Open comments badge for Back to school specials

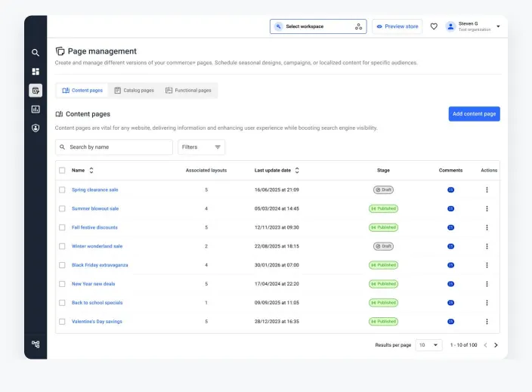click(450, 303)
